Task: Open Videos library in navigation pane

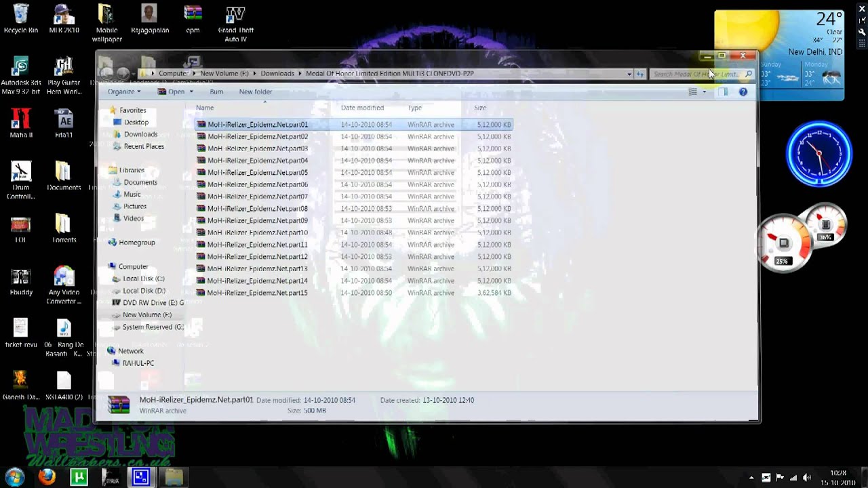Action: (x=134, y=218)
